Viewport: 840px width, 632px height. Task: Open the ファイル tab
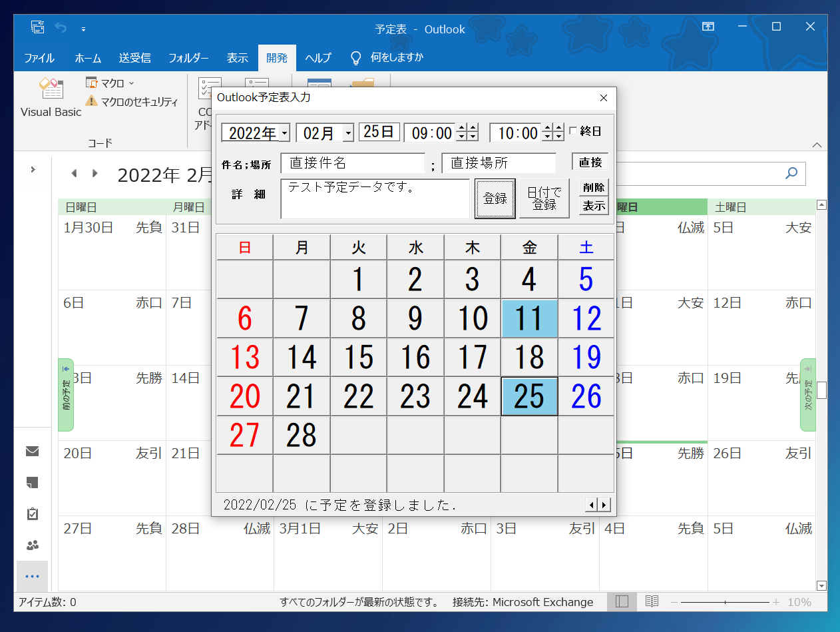(39, 58)
